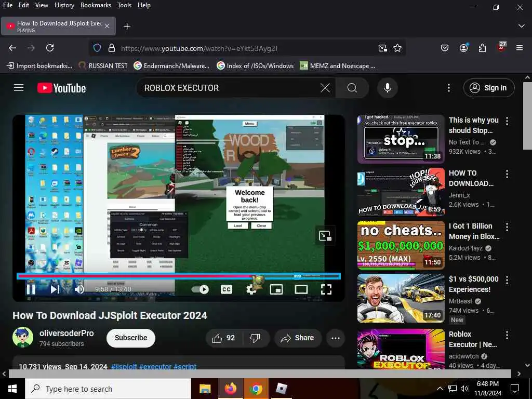Mute the video volume icon
Screen dimensions: 532x399
79,289
